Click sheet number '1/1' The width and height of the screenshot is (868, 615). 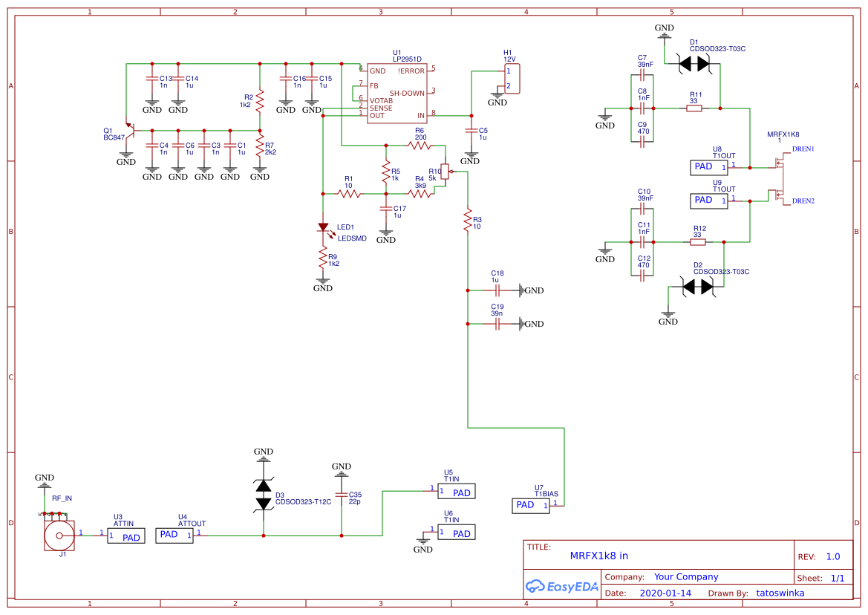(x=838, y=579)
